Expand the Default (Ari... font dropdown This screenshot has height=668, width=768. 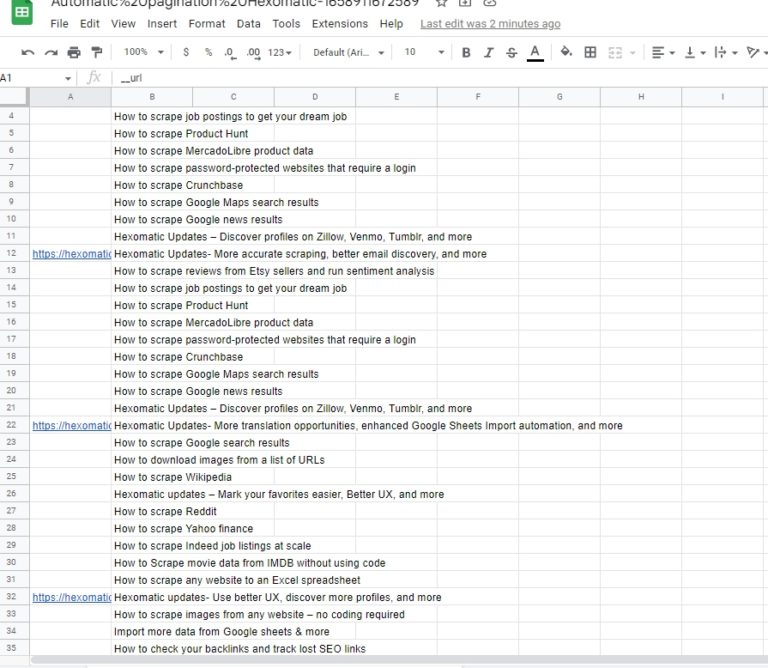pyautogui.click(x=347, y=52)
